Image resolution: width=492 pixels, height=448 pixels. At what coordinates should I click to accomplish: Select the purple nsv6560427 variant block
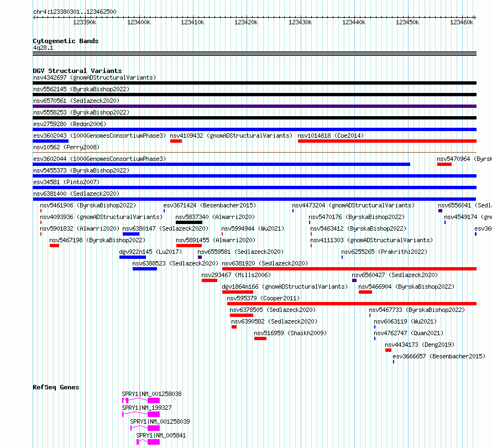pos(354,280)
